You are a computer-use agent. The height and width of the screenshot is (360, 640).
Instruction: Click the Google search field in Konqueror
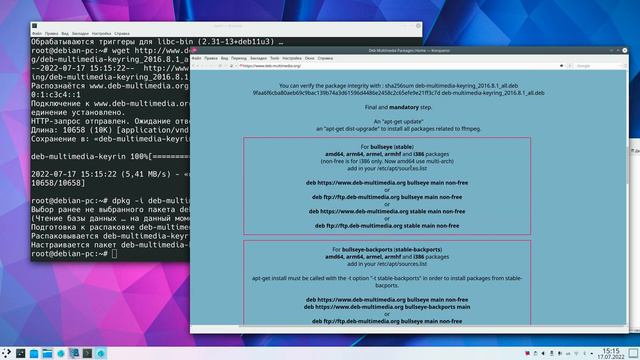click(x=598, y=66)
